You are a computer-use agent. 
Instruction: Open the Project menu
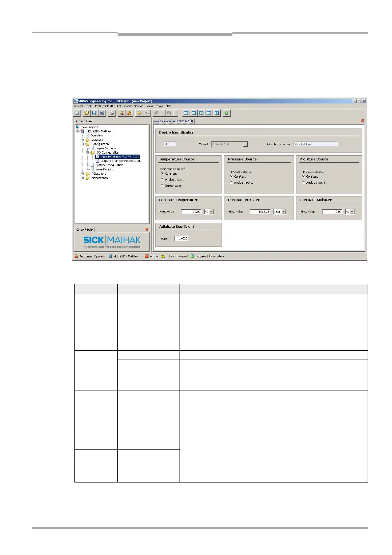tap(79, 106)
